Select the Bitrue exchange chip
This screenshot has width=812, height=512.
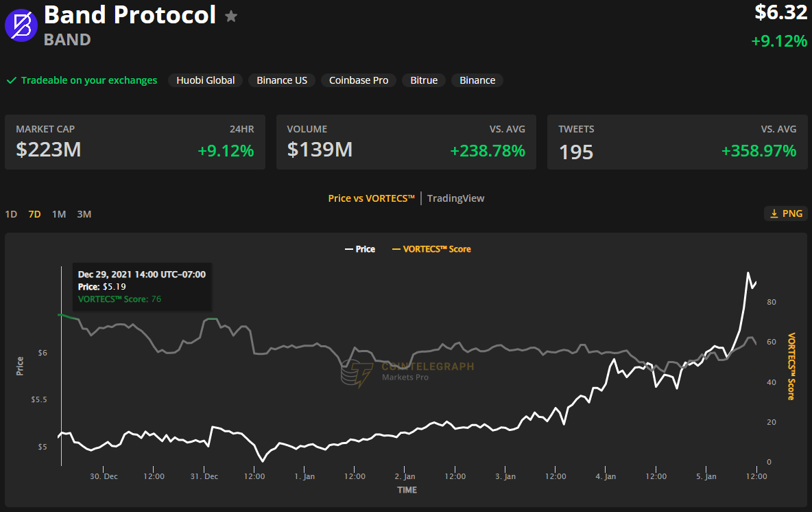point(424,80)
